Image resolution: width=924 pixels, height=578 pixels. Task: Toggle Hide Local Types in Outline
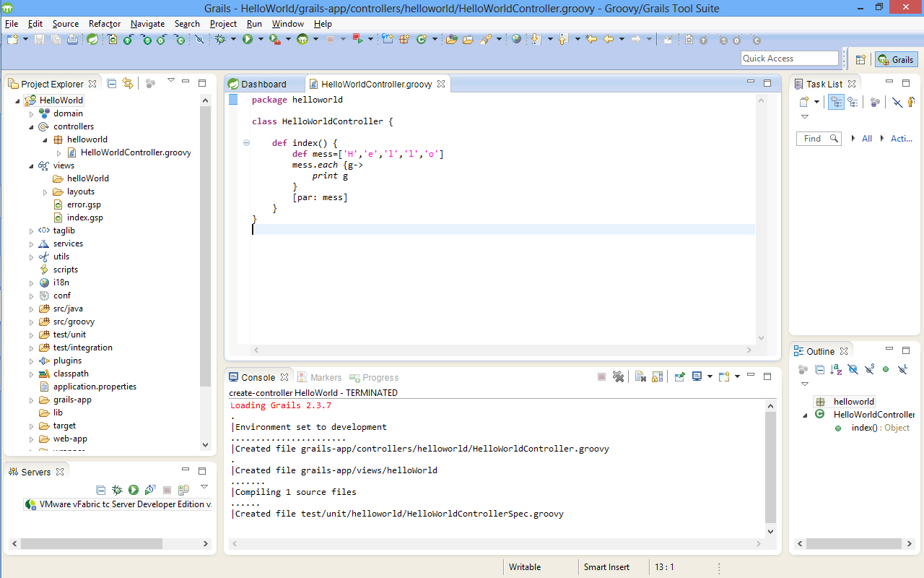(902, 369)
